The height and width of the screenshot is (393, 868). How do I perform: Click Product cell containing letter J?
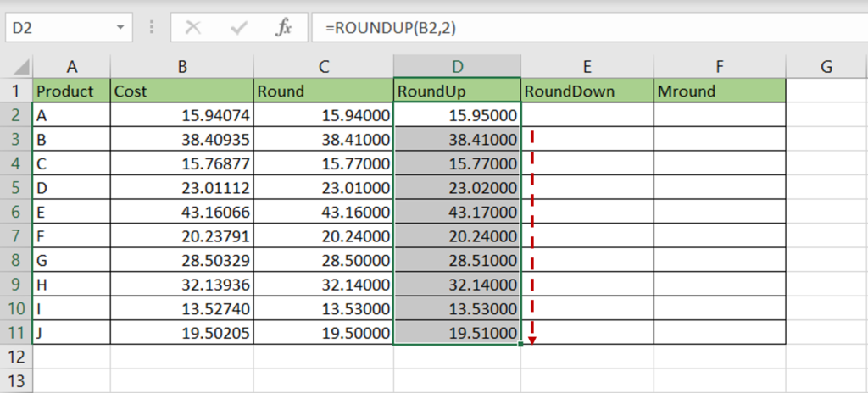[x=71, y=333]
